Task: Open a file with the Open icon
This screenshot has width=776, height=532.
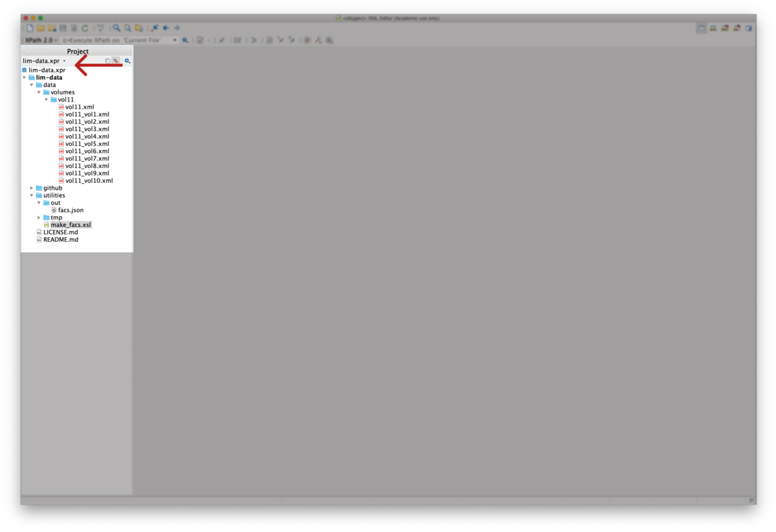Action: pyautogui.click(x=41, y=27)
